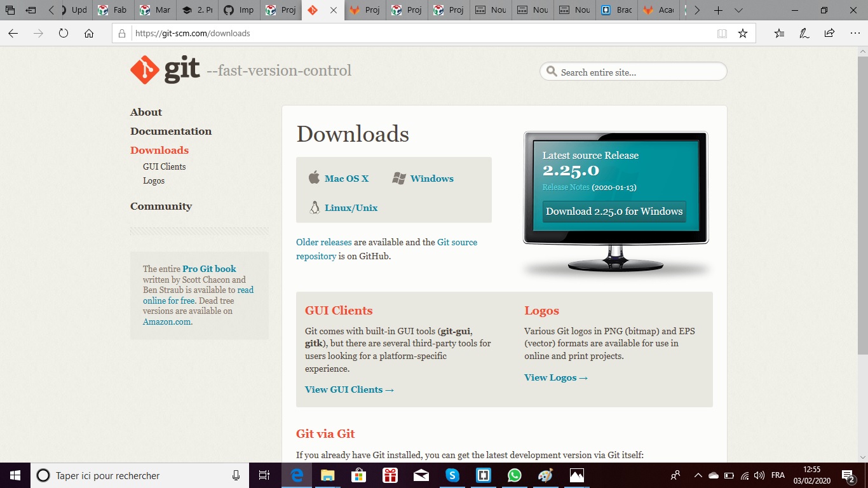Switch to the GitHub "Imp" tab
The height and width of the screenshot is (488, 868).
click(x=240, y=10)
